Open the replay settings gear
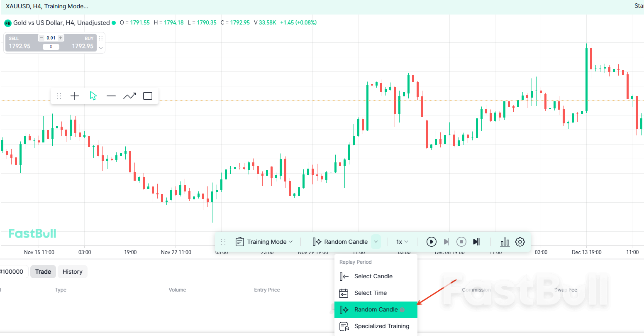 coord(520,241)
